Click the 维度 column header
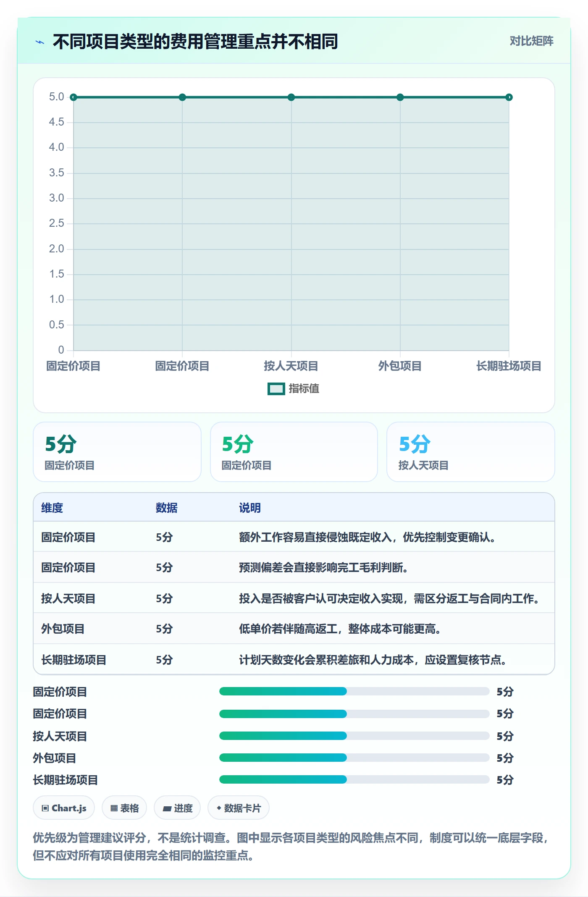 pos(52,508)
